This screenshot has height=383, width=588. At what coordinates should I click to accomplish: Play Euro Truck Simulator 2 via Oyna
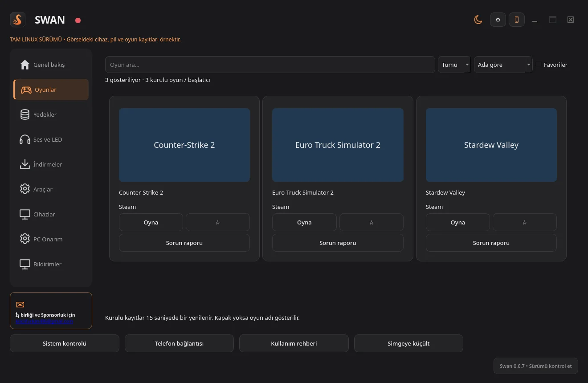[304, 222]
